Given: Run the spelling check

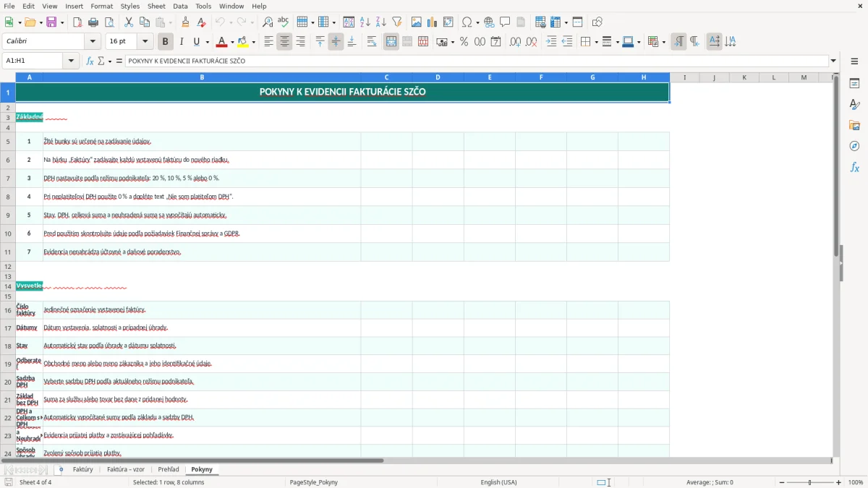Looking at the screenshot, I should (284, 22).
